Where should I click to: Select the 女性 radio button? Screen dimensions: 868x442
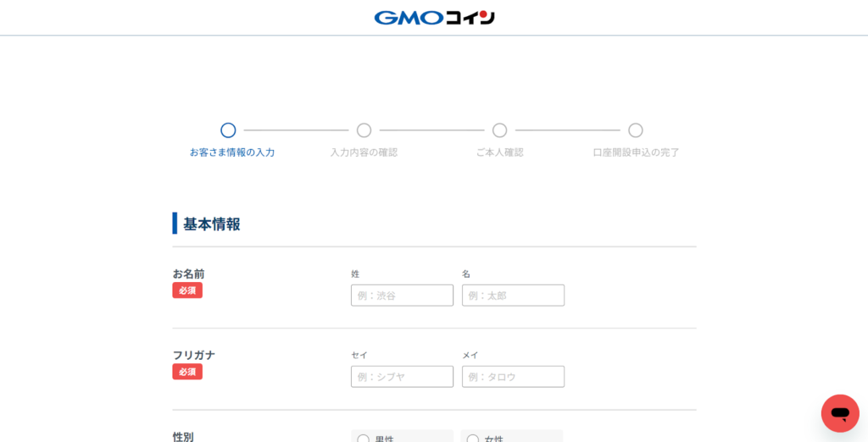click(473, 439)
